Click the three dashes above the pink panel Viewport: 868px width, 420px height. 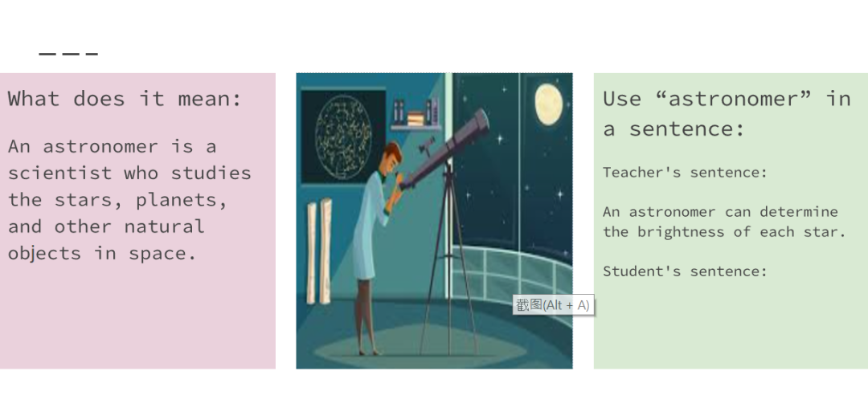coord(68,55)
